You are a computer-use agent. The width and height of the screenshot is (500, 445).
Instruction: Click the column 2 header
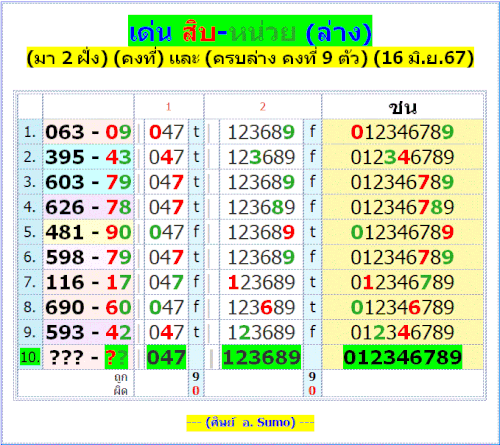[263, 107]
